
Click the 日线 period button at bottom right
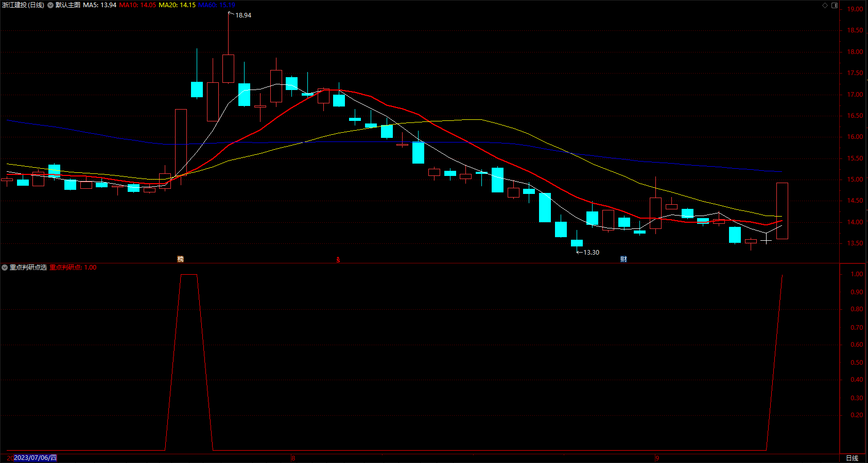[x=852, y=458]
